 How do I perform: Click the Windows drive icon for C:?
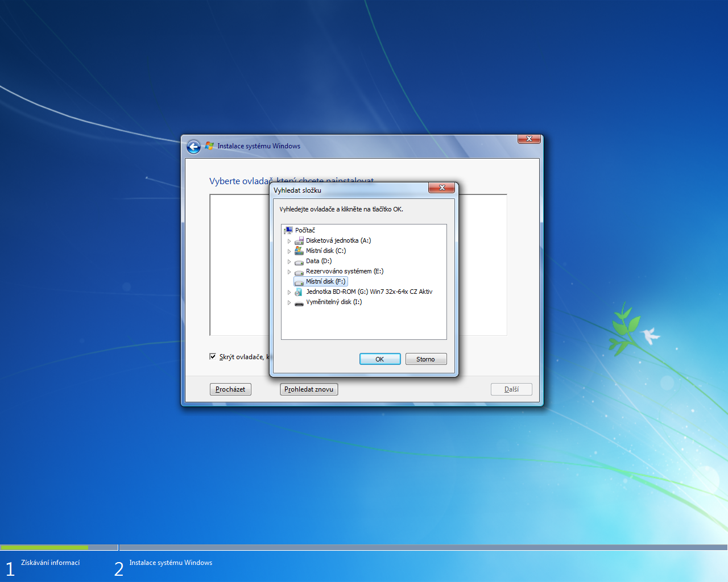(299, 251)
